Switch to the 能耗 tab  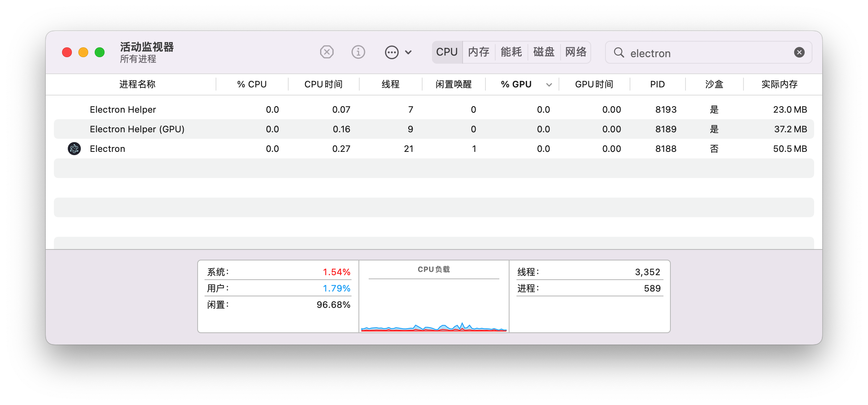click(511, 52)
